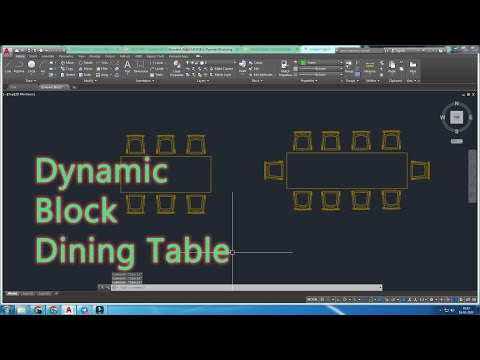
Task: Click the Create block button
Action: click(x=256, y=63)
